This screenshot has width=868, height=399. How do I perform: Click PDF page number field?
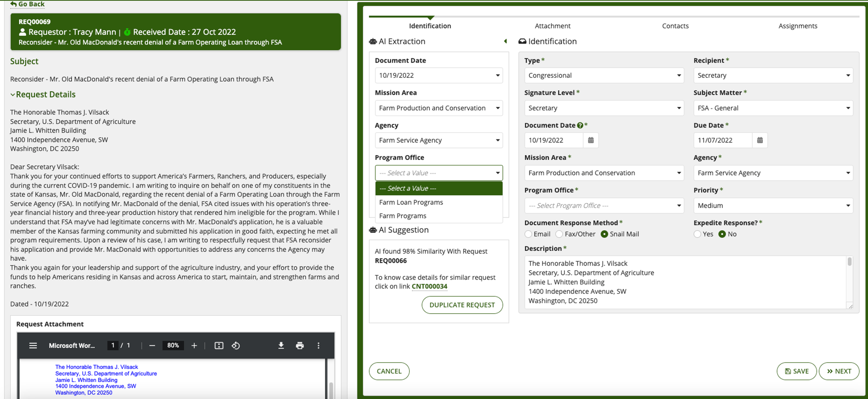(113, 345)
